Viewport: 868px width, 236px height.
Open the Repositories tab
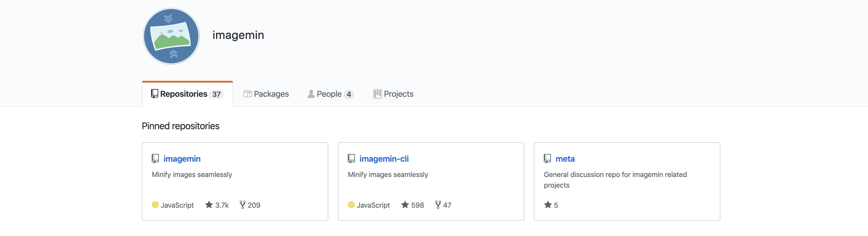187,94
